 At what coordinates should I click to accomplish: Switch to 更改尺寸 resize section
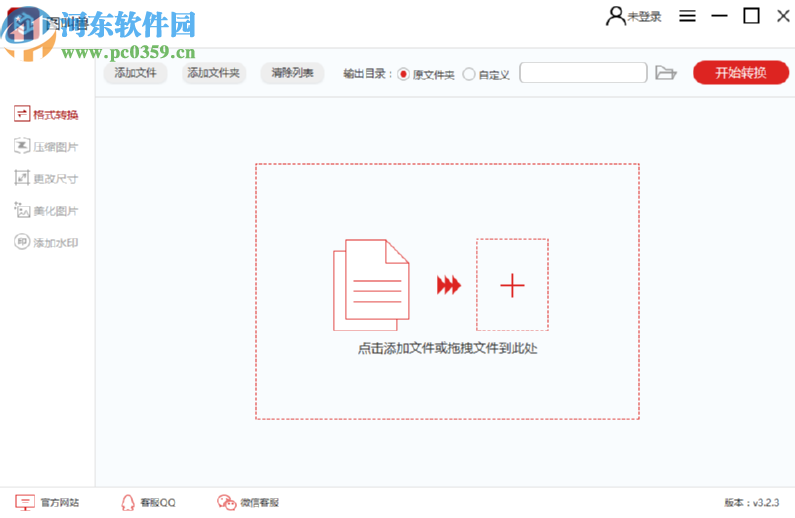click(x=46, y=178)
